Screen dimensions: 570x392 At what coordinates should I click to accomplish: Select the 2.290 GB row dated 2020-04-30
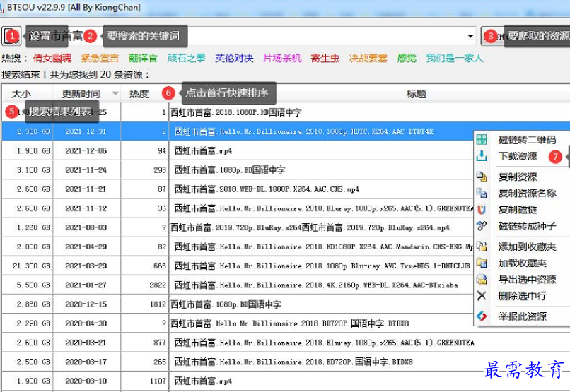[x=286, y=323]
